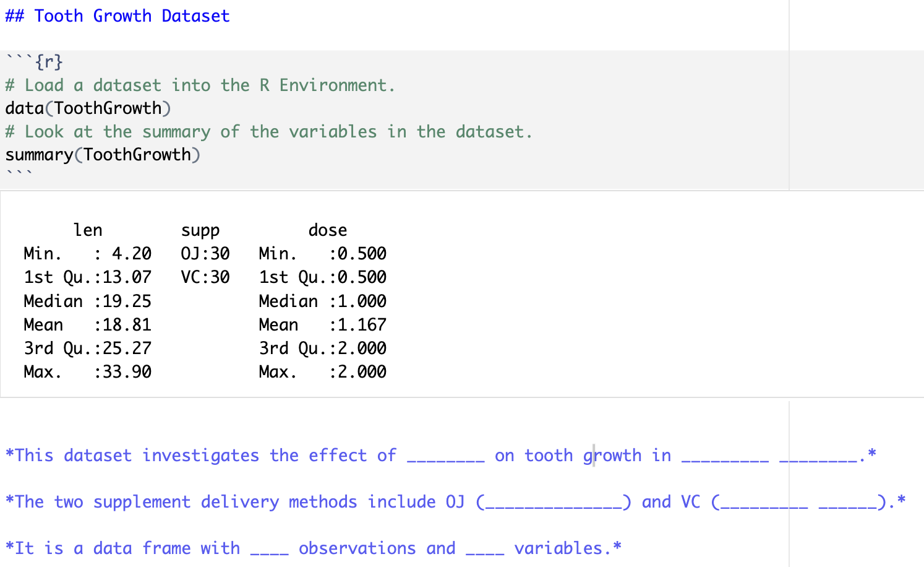Screen dimensions: 924x567
Task: Click the "Look at the summary" comment
Action: (x=268, y=132)
